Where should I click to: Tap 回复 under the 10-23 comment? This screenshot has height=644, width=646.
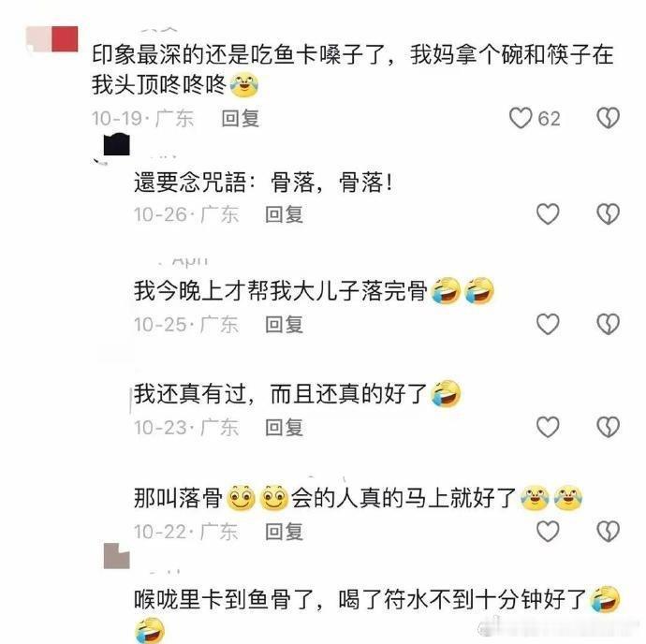[285, 427]
